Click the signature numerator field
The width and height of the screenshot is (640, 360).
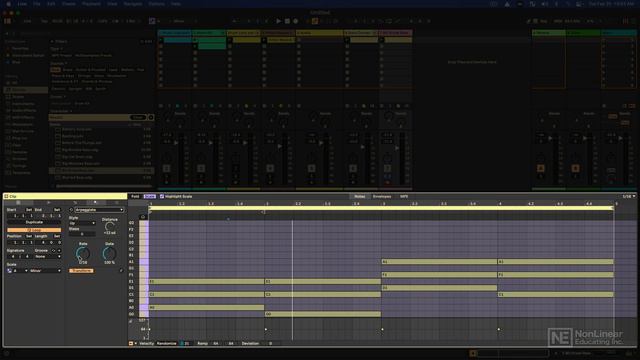tap(13, 256)
